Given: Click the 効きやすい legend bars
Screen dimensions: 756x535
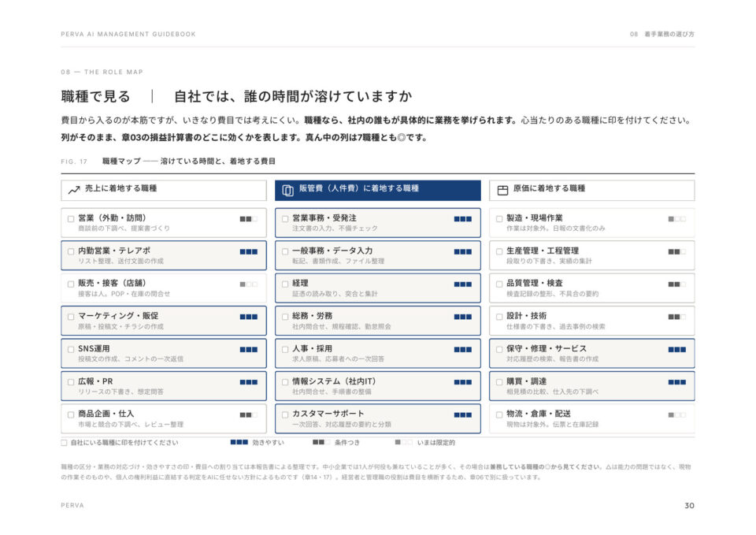Looking at the screenshot, I should coord(239,442).
